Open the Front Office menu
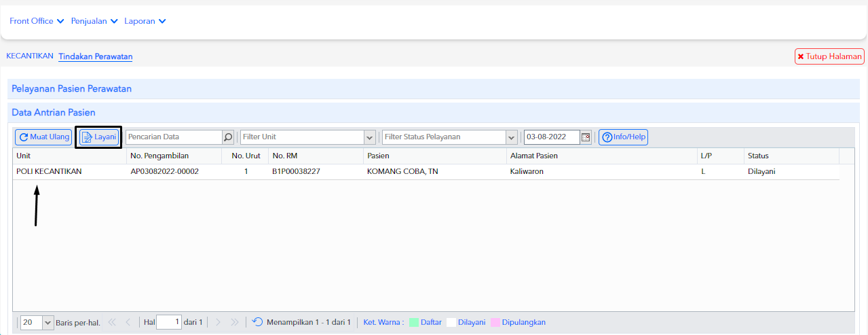 coord(37,21)
